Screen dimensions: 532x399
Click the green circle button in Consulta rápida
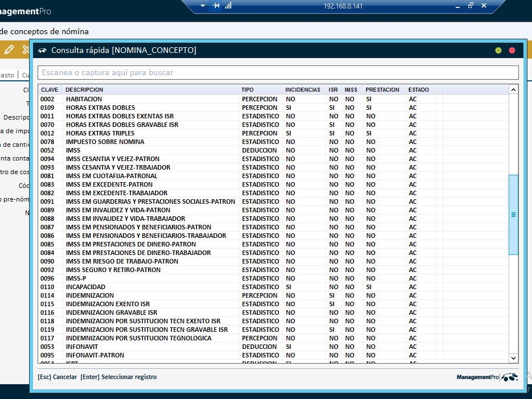(x=498, y=51)
